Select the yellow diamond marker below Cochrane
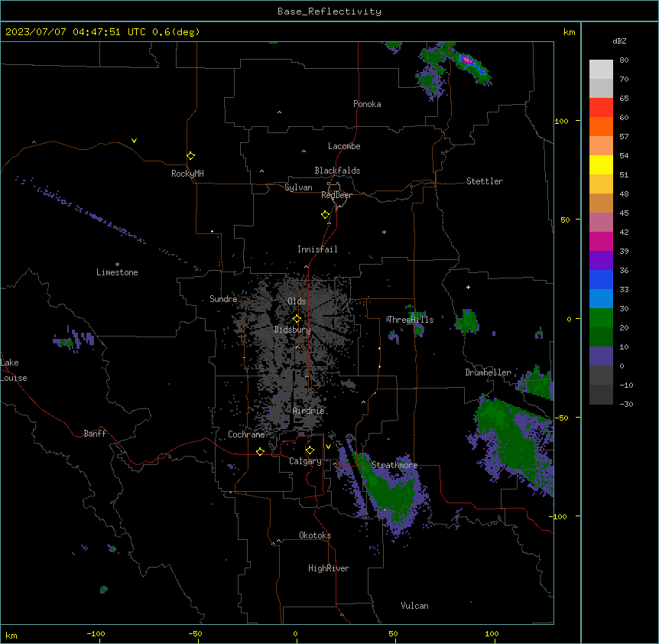 point(260,451)
